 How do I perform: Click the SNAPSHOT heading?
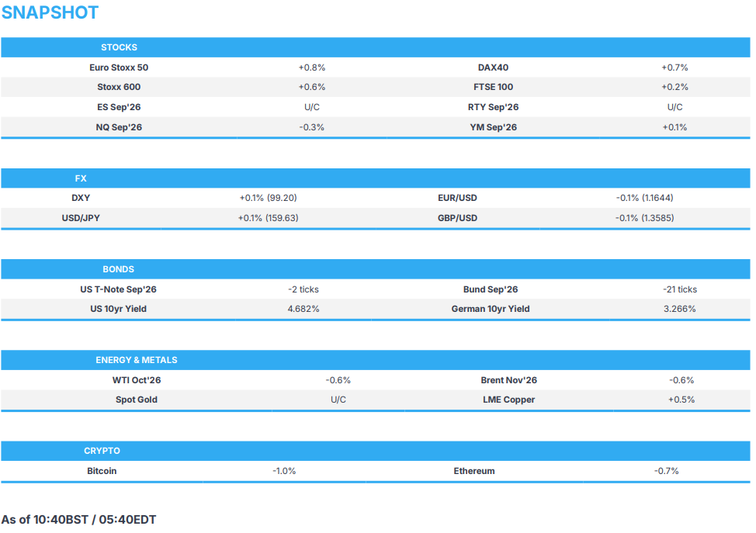click(x=50, y=12)
